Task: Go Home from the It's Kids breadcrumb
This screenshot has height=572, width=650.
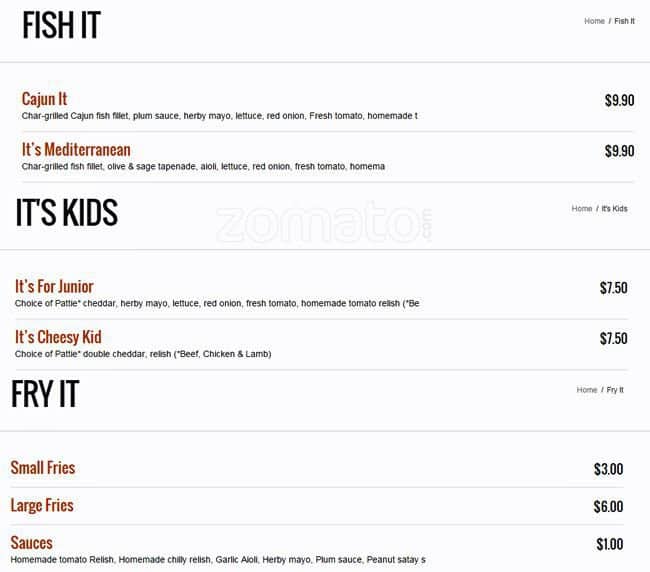Action: click(582, 208)
